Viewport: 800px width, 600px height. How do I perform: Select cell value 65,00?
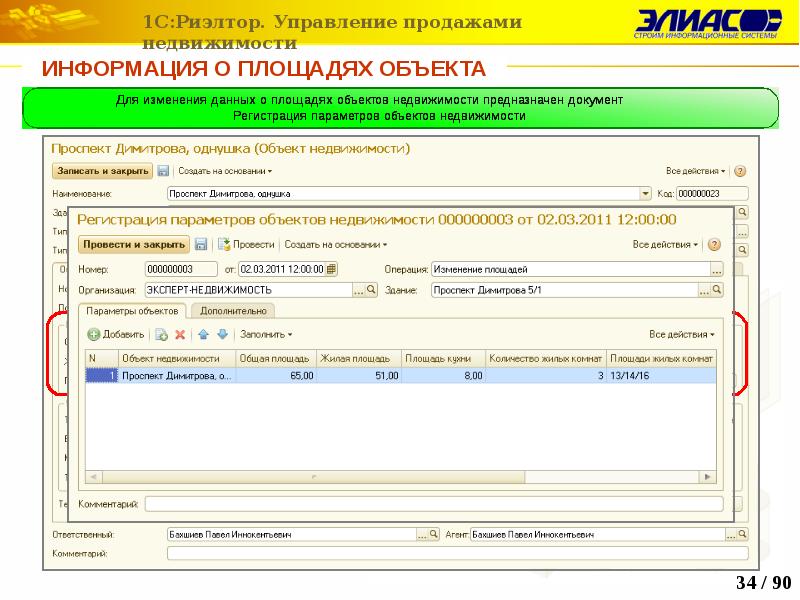click(x=276, y=376)
